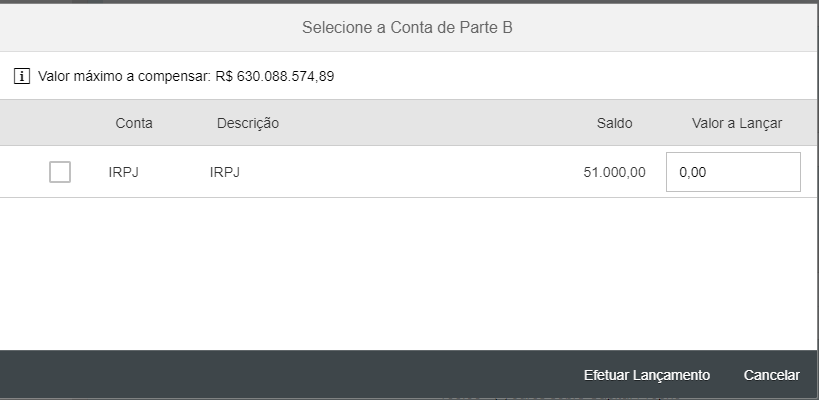Select the IRPJ cell under Conta
Image resolution: width=819 pixels, height=400 pixels.
[x=123, y=172]
